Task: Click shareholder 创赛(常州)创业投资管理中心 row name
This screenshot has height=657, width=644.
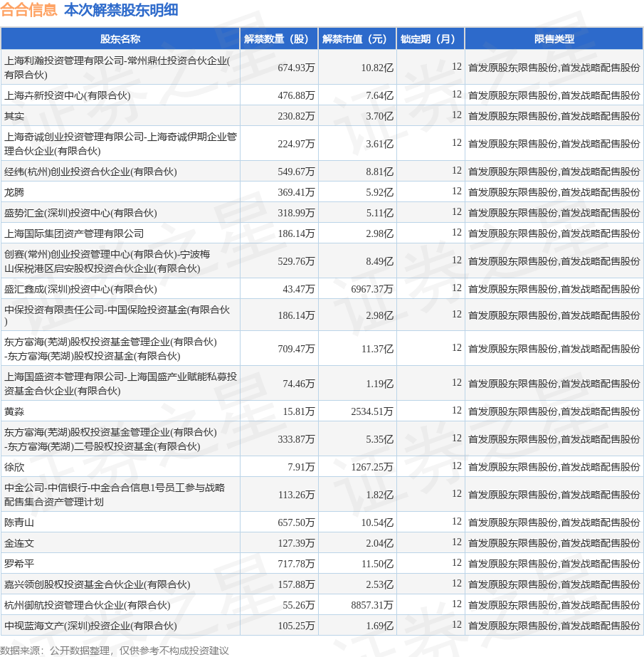Action: point(107,261)
